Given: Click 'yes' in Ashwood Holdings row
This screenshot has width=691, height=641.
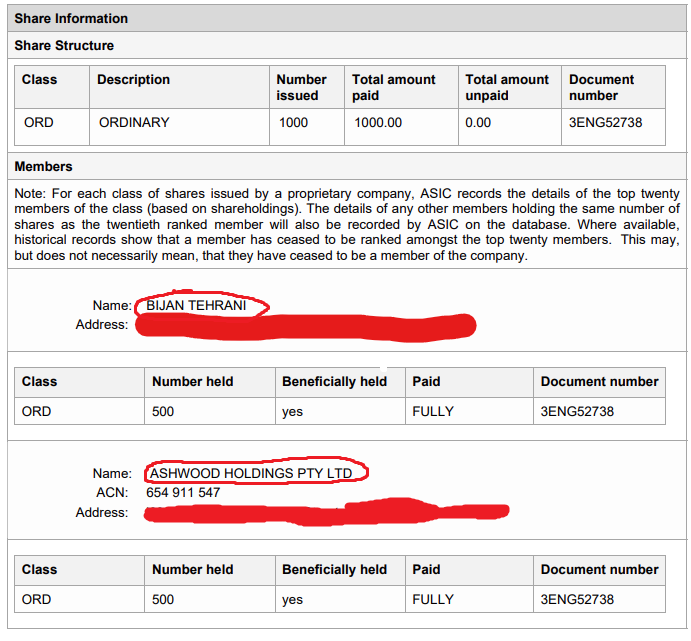Looking at the screenshot, I should coord(292,600).
